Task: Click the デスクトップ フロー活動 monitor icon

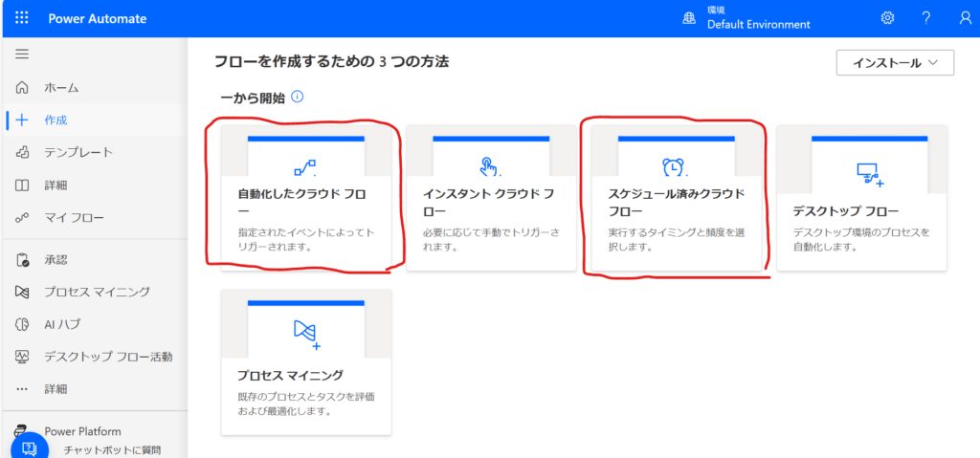Action: 22,357
